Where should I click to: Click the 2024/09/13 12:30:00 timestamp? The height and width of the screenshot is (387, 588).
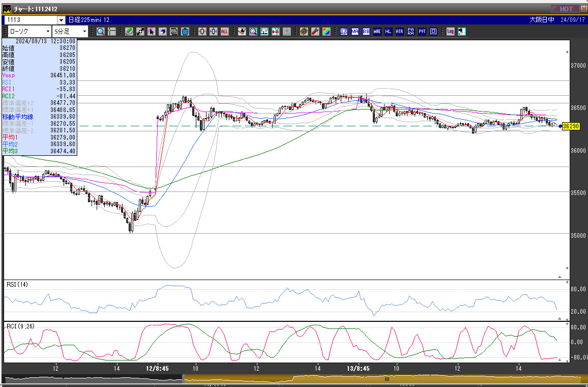(x=45, y=41)
